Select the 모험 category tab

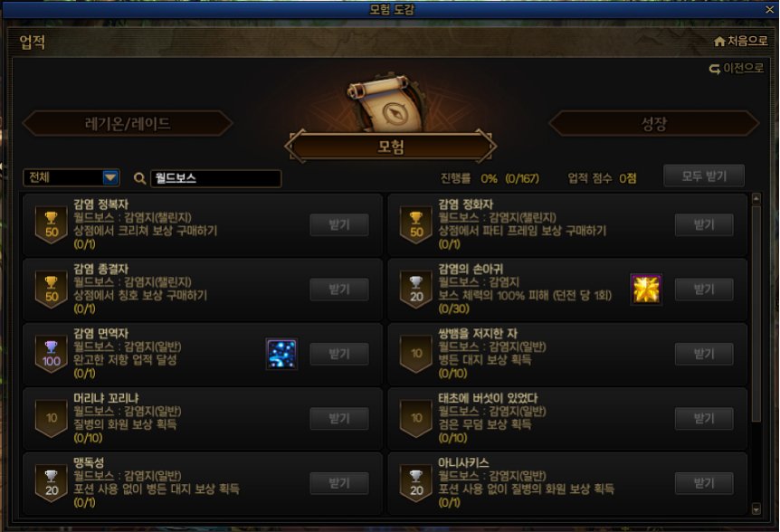pyautogui.click(x=391, y=147)
